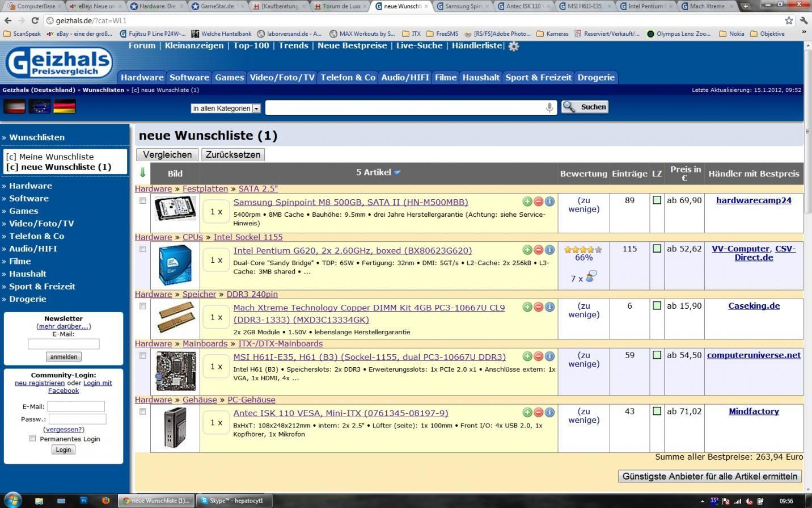Open user reviews icon for Pentium G620
This screenshot has height=508, width=812.
coord(591,277)
